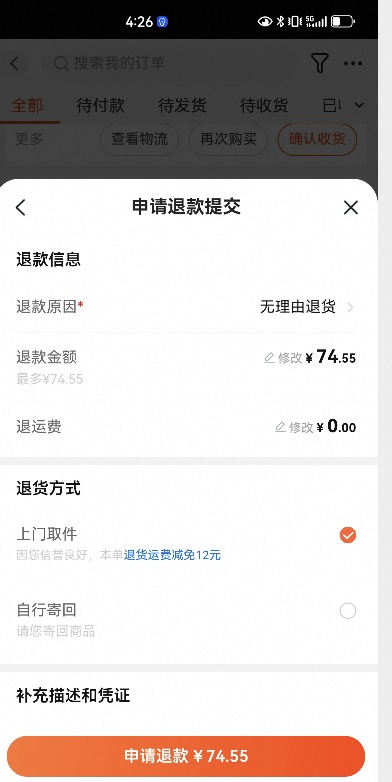Image resolution: width=392 pixels, height=782 pixels.
Task: Open 退货运费减免12元 link
Action: click(x=172, y=555)
